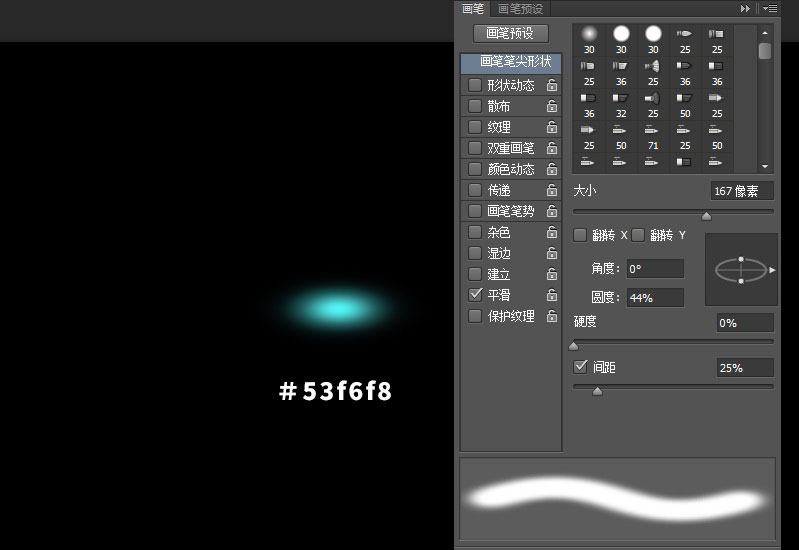
Task: Select the soft round 30 brush preset
Action: [x=589, y=39]
